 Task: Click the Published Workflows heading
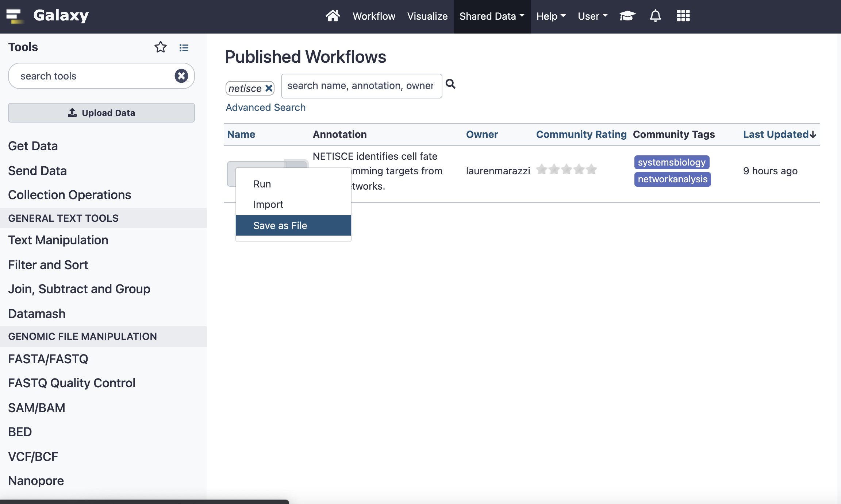point(306,57)
